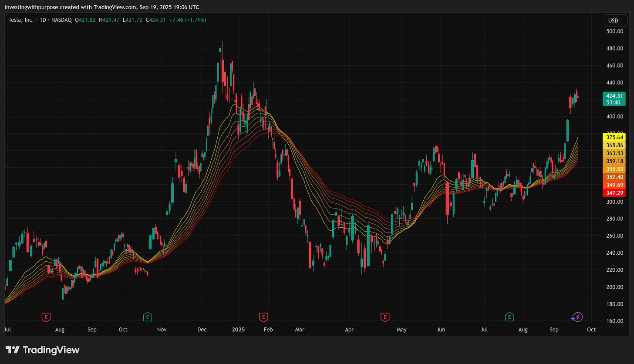Click the red 347.29 moving average label
Viewport: 634px width, 364px height.
[614, 193]
